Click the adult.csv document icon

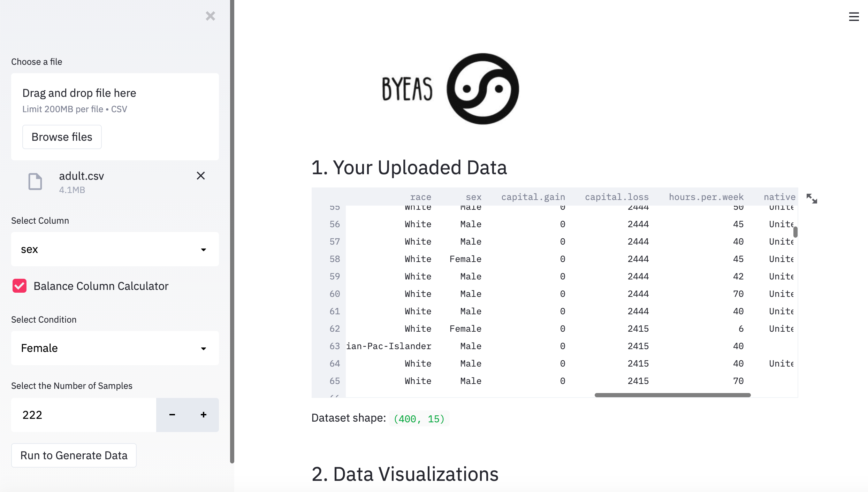tap(35, 182)
